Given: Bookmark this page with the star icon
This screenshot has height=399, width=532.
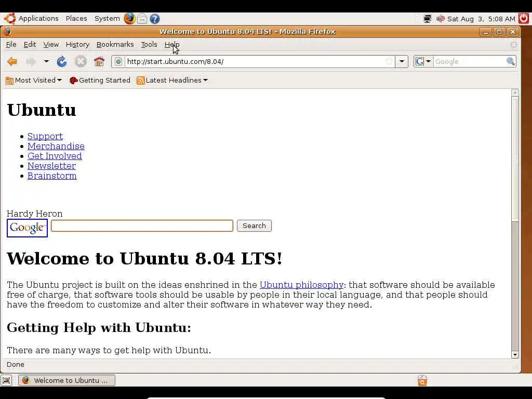Looking at the screenshot, I should coord(389,62).
